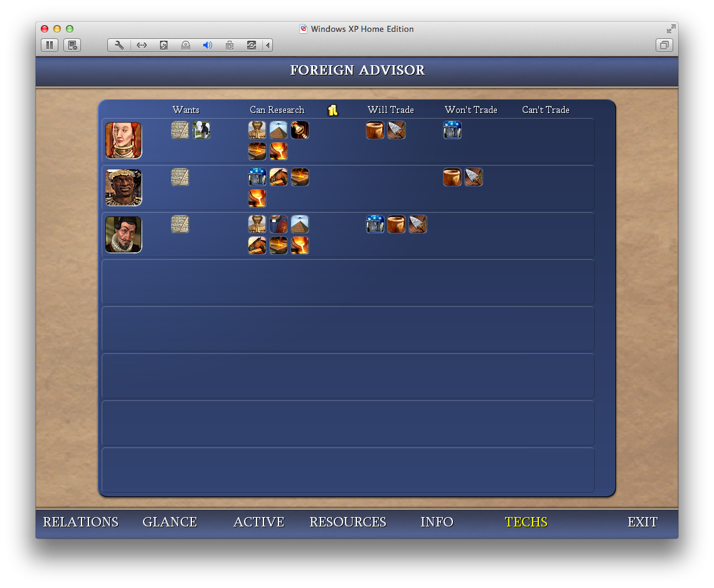Click the writing tablet in Shaka's Wants

180,177
